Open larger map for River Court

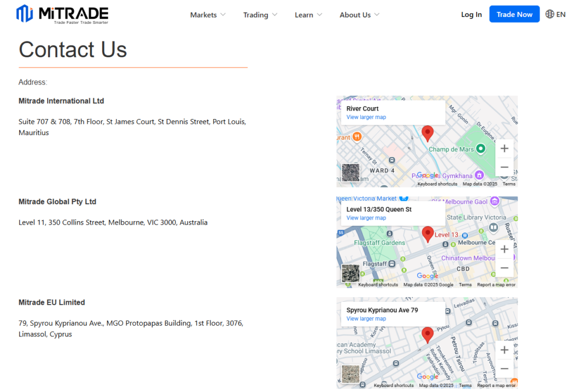pos(366,117)
